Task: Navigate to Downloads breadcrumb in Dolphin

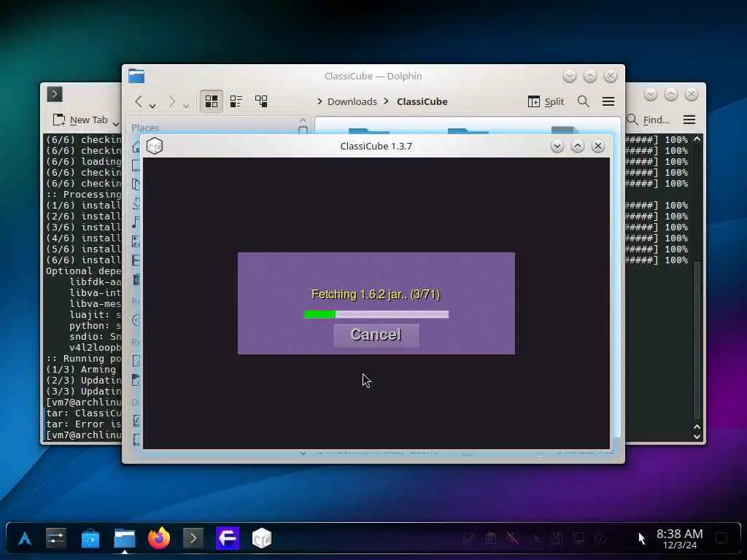Action: 352,101
